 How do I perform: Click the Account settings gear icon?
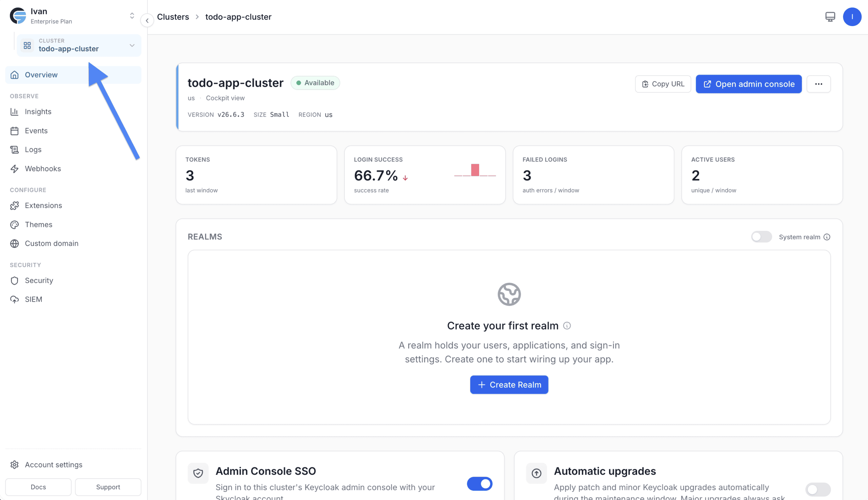pyautogui.click(x=15, y=465)
